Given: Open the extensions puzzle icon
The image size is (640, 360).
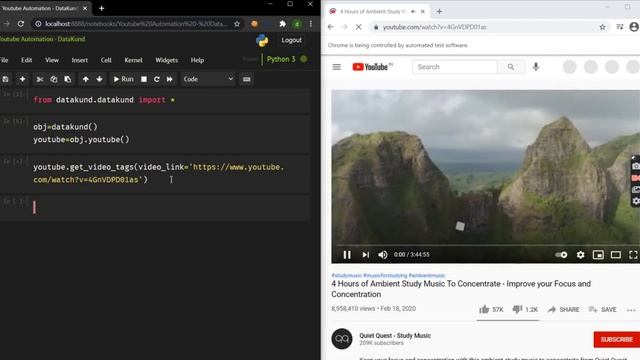Looking at the screenshot, I should point(282,24).
